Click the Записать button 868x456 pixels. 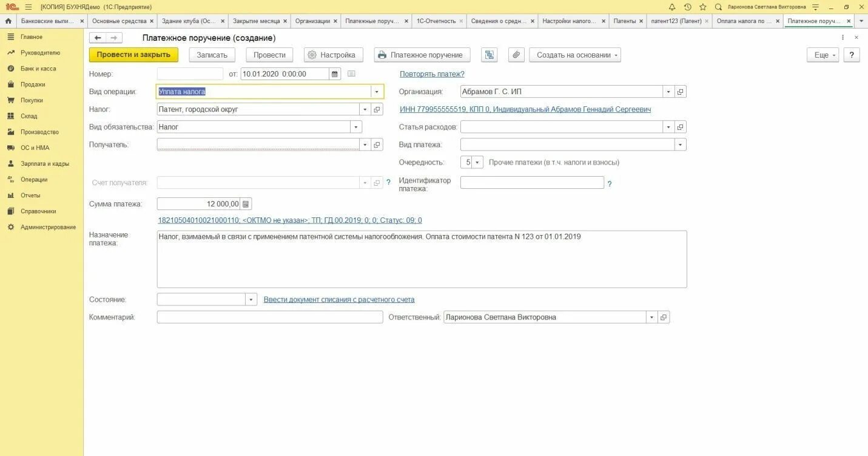point(212,55)
